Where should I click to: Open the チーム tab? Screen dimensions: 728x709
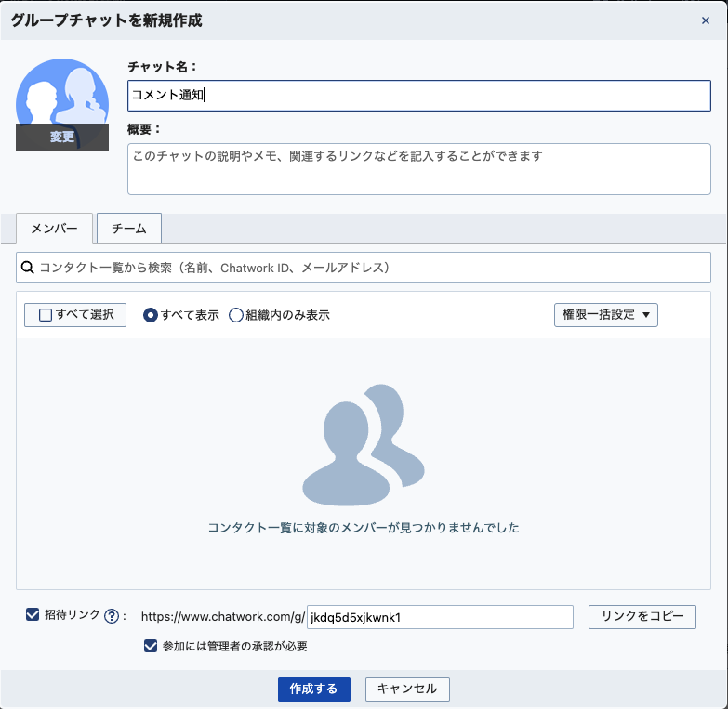point(129,228)
